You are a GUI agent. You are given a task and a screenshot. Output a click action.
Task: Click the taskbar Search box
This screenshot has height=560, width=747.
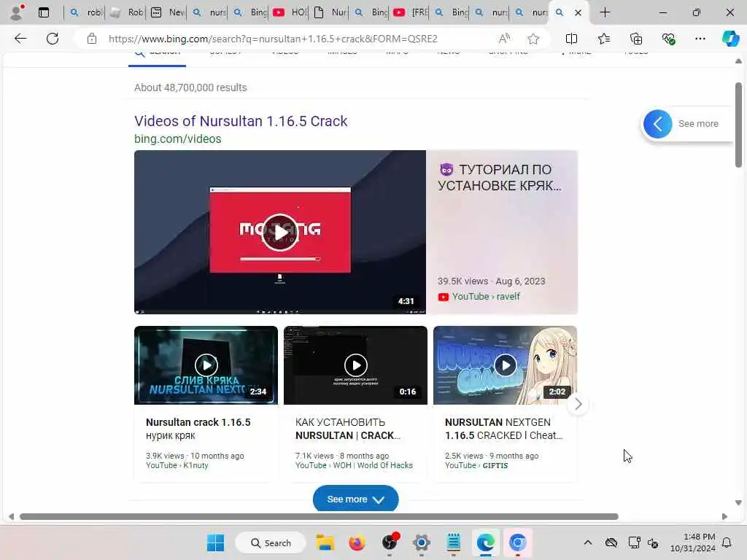pyautogui.click(x=271, y=542)
